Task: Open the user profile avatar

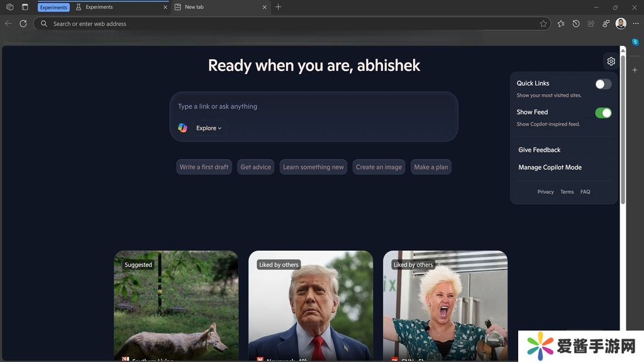Action: (x=621, y=24)
